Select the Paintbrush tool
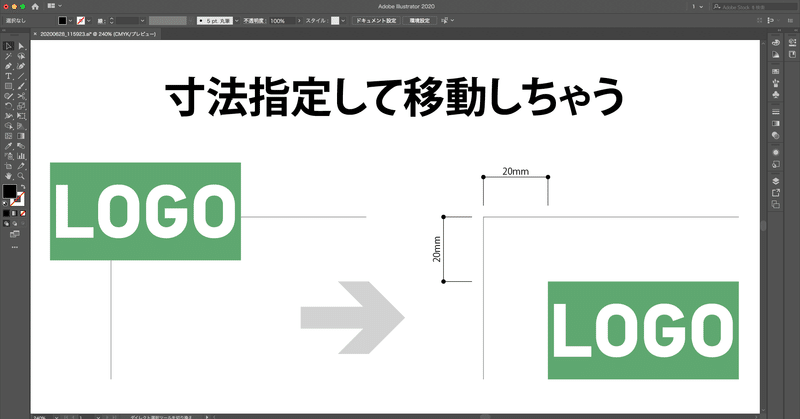 pos(21,86)
